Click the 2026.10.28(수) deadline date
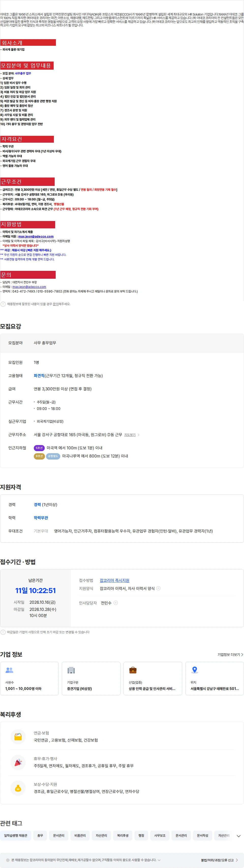 click(43, 609)
